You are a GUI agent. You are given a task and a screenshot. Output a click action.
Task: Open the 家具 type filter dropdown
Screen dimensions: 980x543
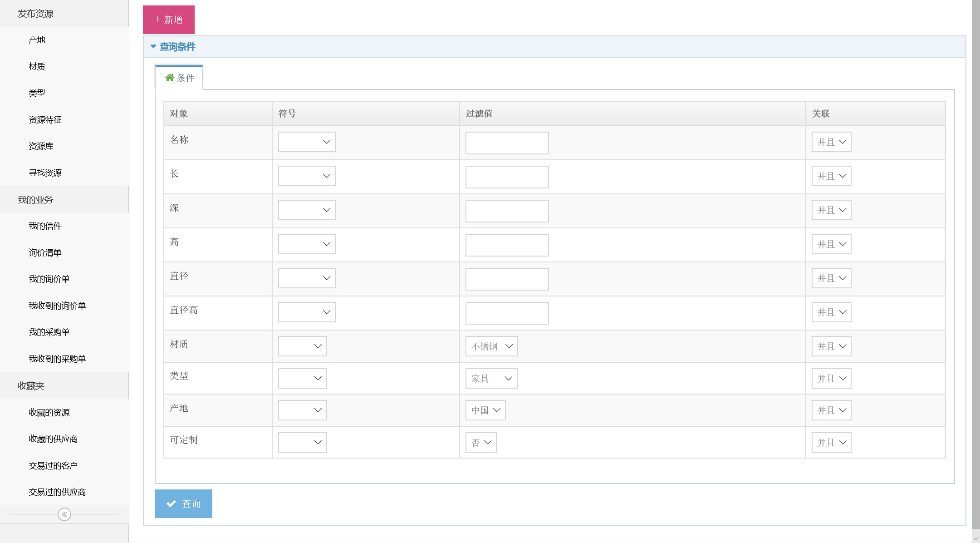pos(491,378)
